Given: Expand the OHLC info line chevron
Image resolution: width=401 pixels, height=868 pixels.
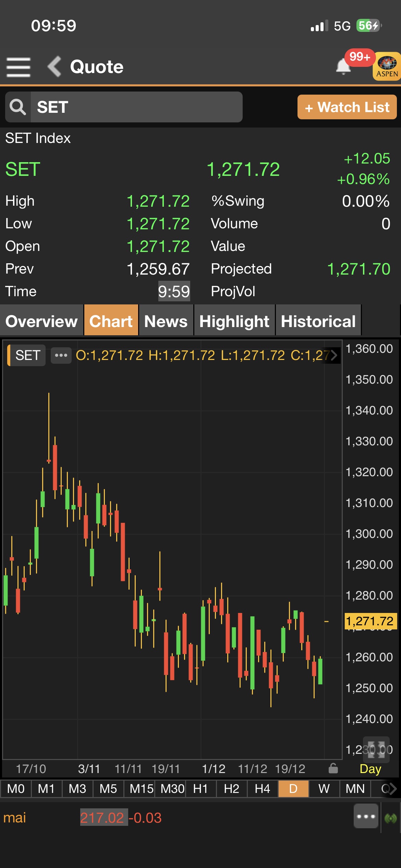Looking at the screenshot, I should point(334,355).
